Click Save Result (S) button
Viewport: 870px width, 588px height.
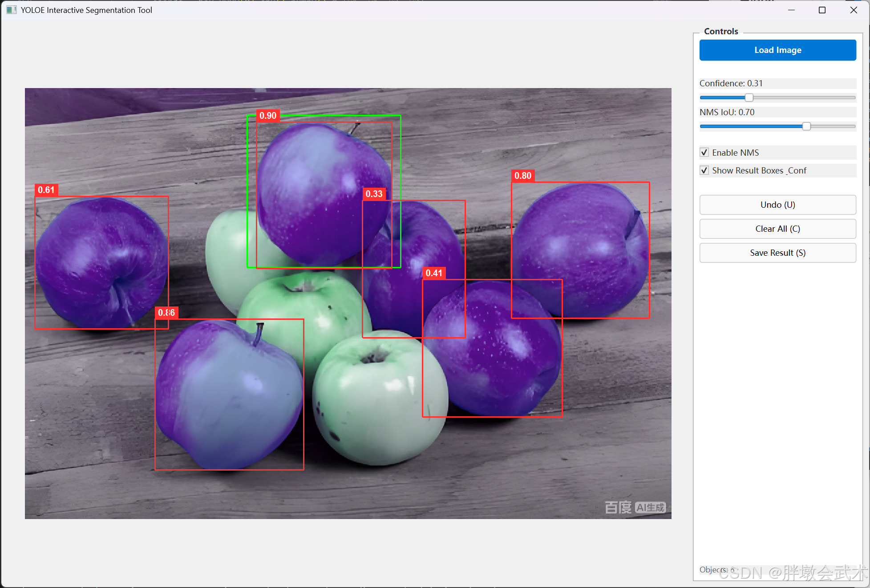pyautogui.click(x=777, y=253)
